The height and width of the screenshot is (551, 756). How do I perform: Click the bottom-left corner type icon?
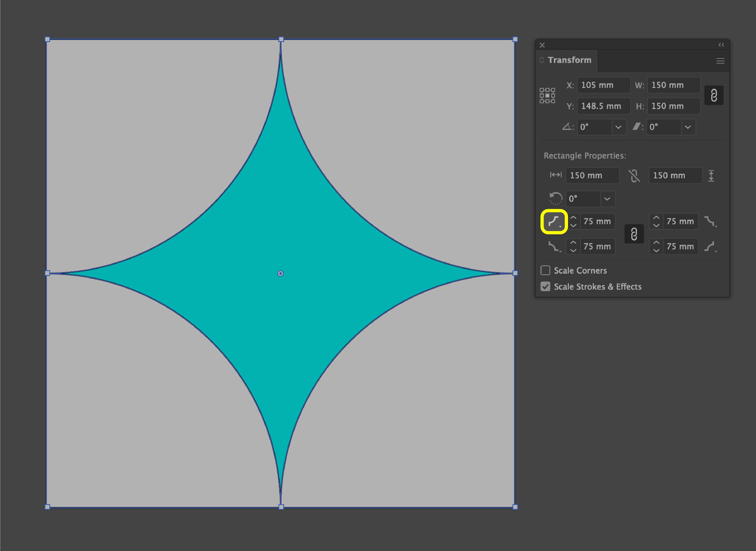click(554, 247)
